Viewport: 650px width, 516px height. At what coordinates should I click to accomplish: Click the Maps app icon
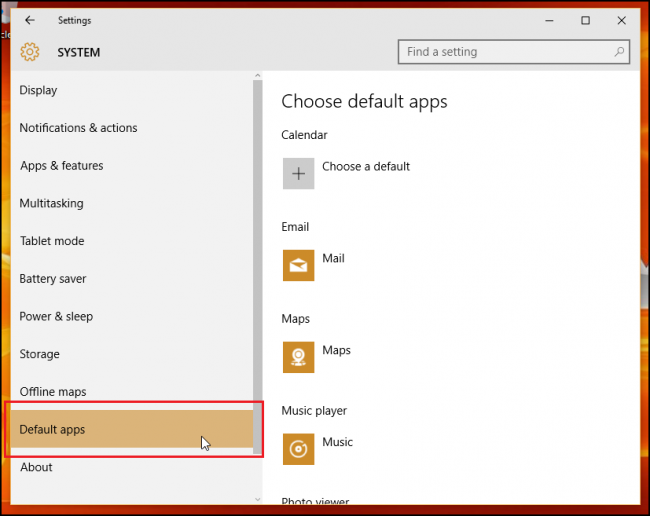pyautogui.click(x=298, y=357)
